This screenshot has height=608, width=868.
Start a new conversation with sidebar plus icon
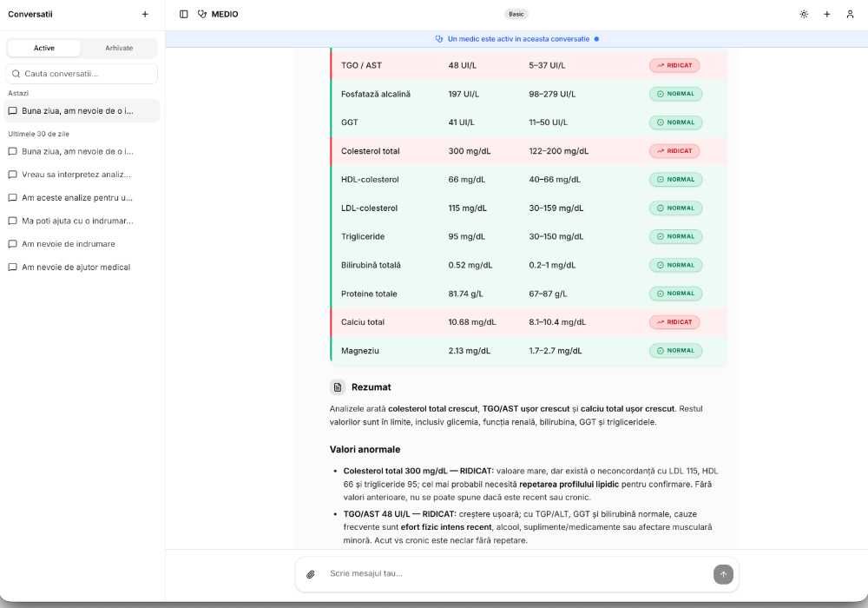pyautogui.click(x=145, y=15)
